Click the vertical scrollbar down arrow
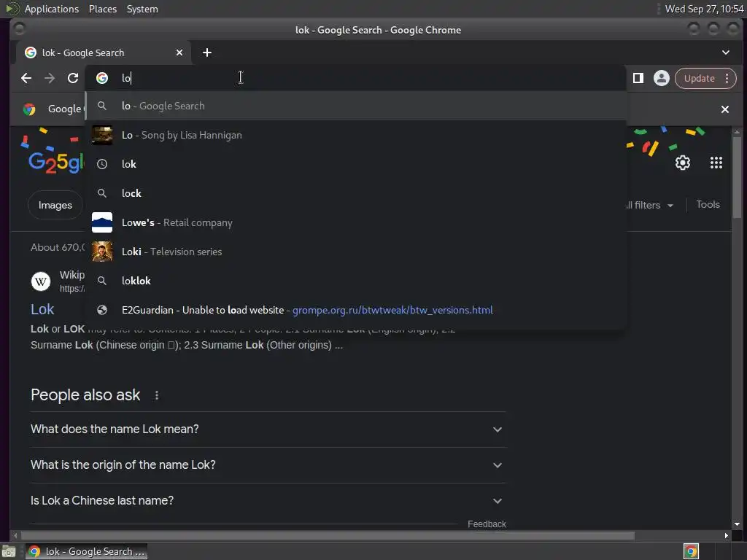 pos(737,524)
